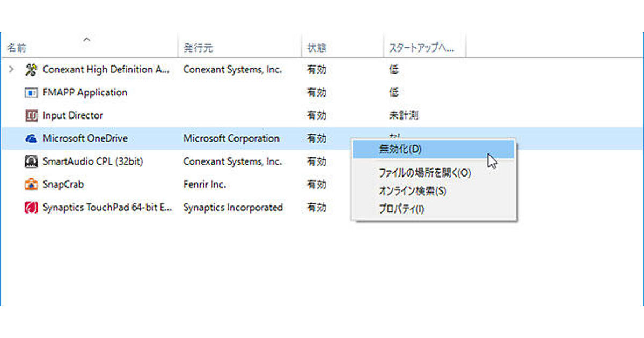Click the Input Director icon
The image size is (644, 338).
tap(31, 115)
